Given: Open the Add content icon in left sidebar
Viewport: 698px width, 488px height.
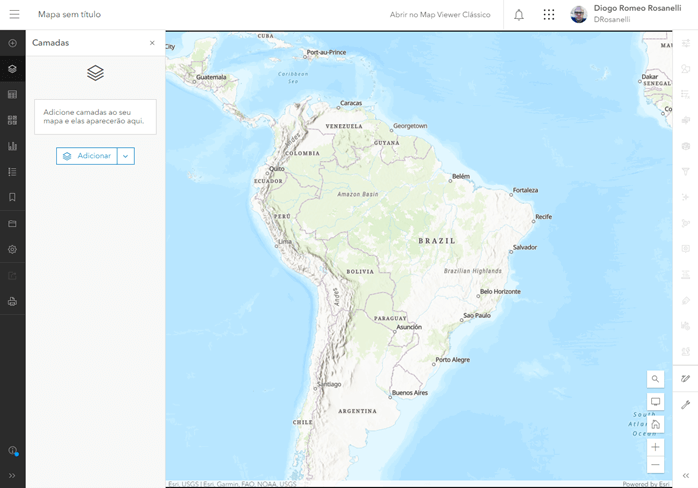Looking at the screenshot, I should pyautogui.click(x=13, y=43).
